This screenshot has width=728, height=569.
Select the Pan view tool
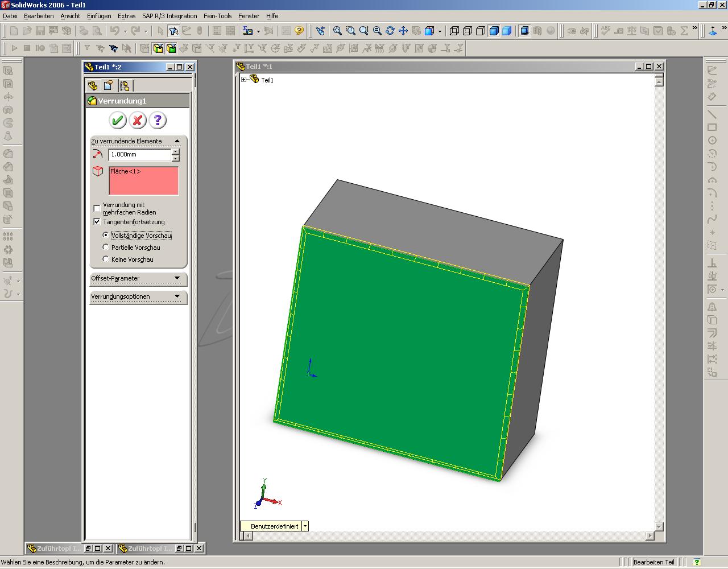pyautogui.click(x=403, y=31)
